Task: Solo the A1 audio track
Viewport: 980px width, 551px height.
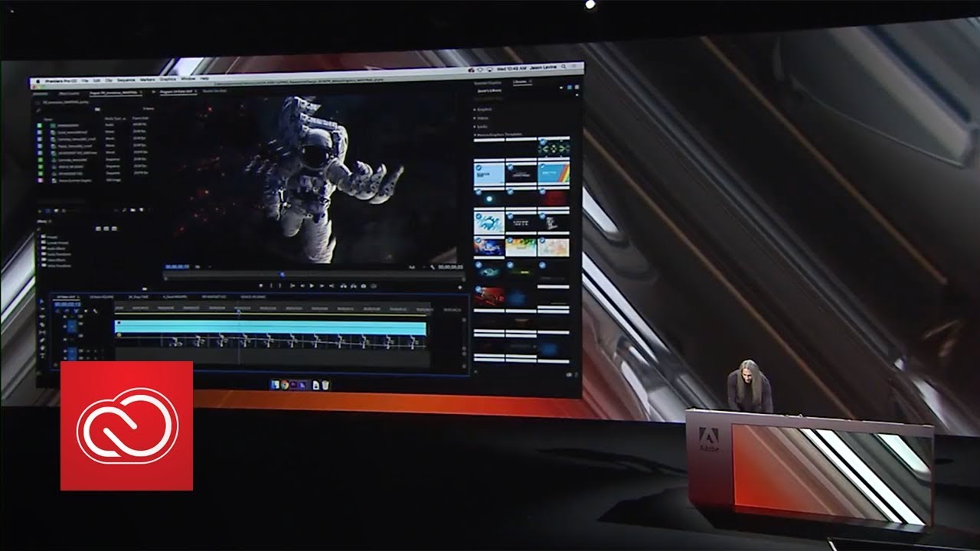Action: click(x=96, y=350)
